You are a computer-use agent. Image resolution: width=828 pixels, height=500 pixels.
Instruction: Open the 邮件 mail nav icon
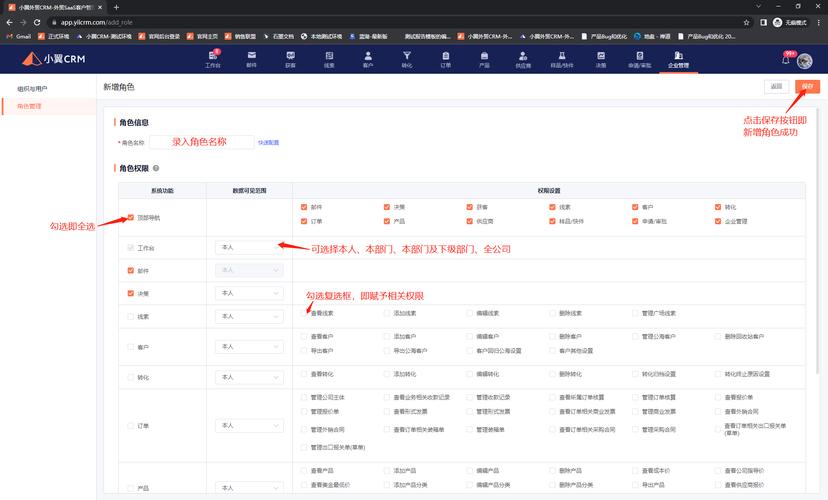tap(251, 59)
